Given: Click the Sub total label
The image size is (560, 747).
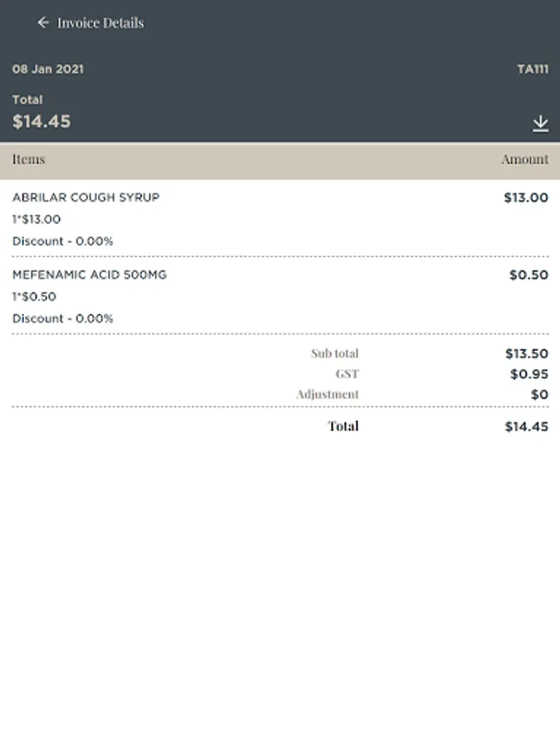Looking at the screenshot, I should [x=334, y=354].
